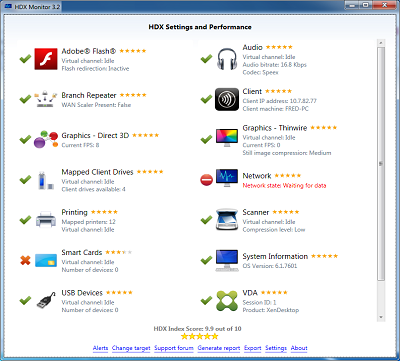Click the Export link
This screenshot has width=400, height=361.
253,348
